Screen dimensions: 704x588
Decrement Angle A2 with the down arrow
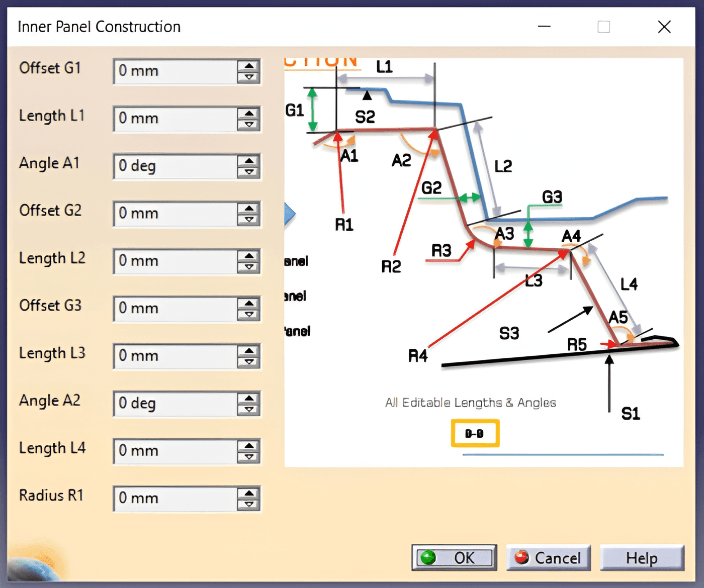pos(248,410)
